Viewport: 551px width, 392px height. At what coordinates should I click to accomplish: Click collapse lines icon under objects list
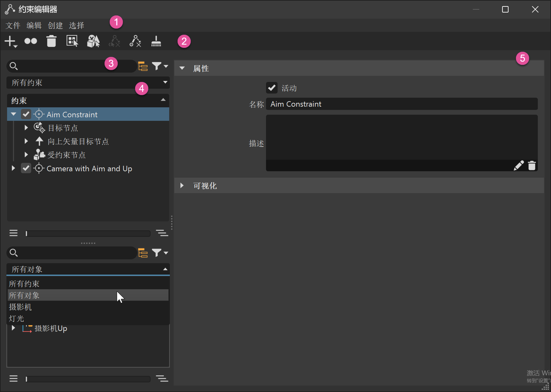coord(162,379)
